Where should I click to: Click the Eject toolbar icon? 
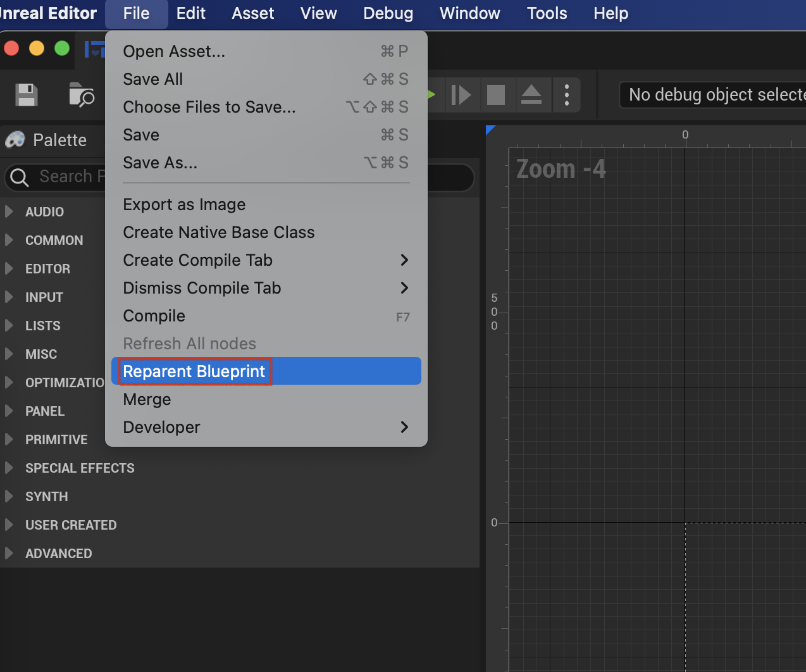click(x=531, y=95)
